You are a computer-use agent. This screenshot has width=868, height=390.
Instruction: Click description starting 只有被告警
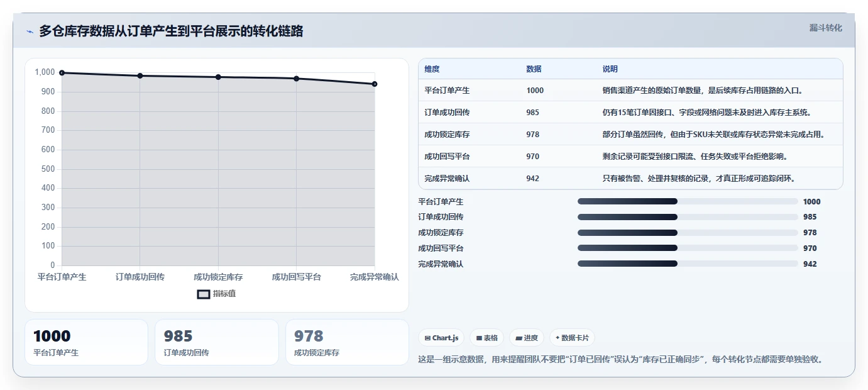(700, 179)
